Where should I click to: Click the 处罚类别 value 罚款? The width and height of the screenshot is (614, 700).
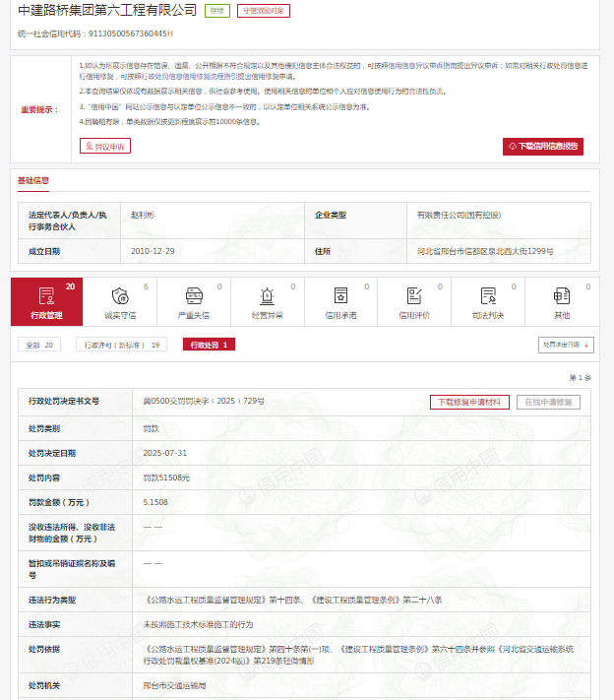pos(151,428)
